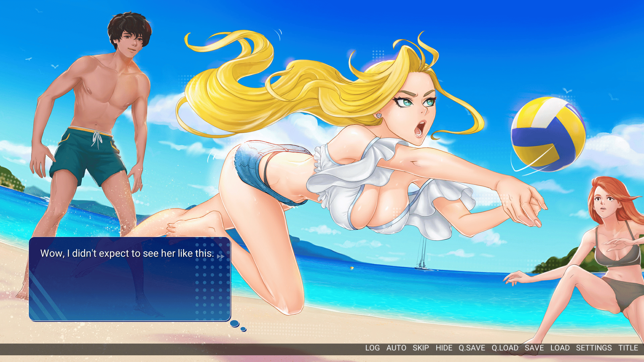Click the advance arrow after dialogue text
This screenshot has height=362, width=644.
(220, 256)
